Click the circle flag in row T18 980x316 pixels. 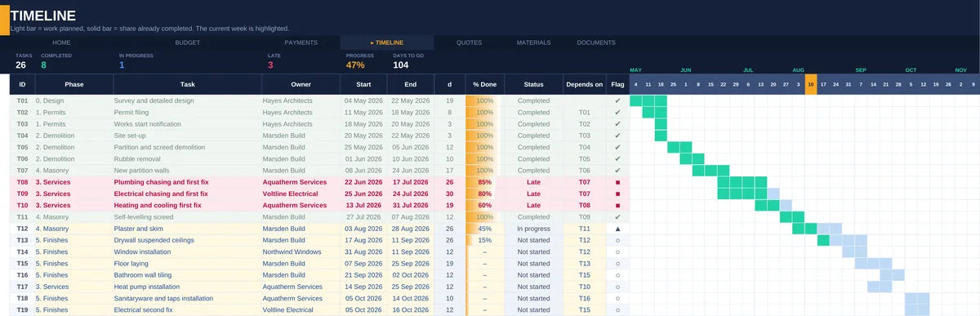(617, 299)
